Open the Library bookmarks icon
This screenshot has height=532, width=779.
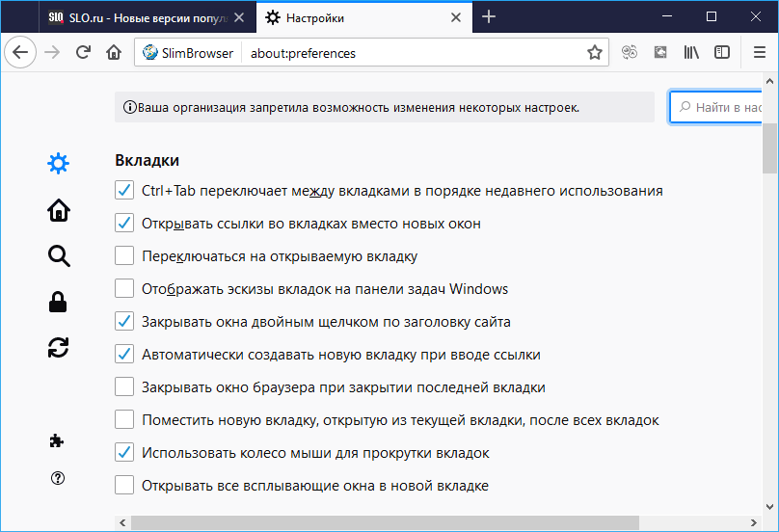[691, 53]
